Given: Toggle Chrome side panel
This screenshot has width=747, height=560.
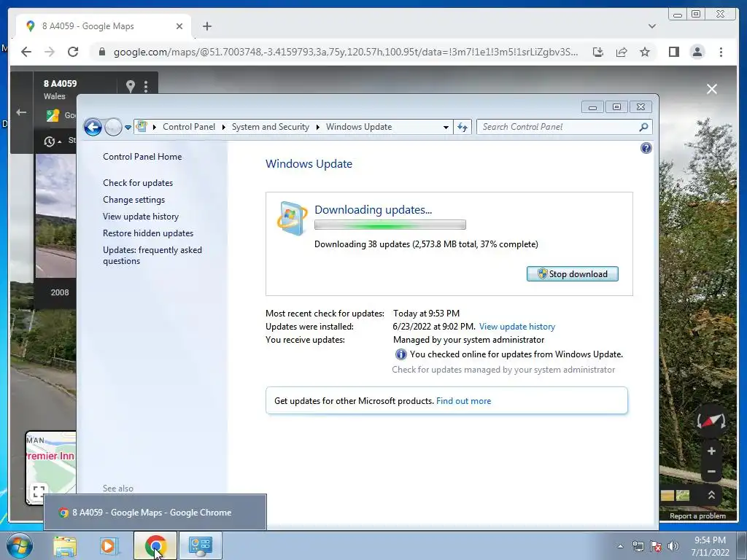Looking at the screenshot, I should (673, 52).
